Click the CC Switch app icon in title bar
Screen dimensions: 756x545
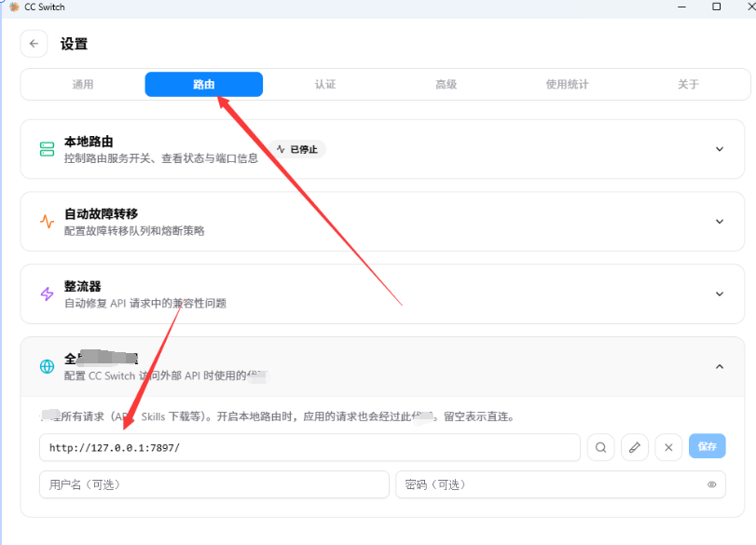[15, 7]
